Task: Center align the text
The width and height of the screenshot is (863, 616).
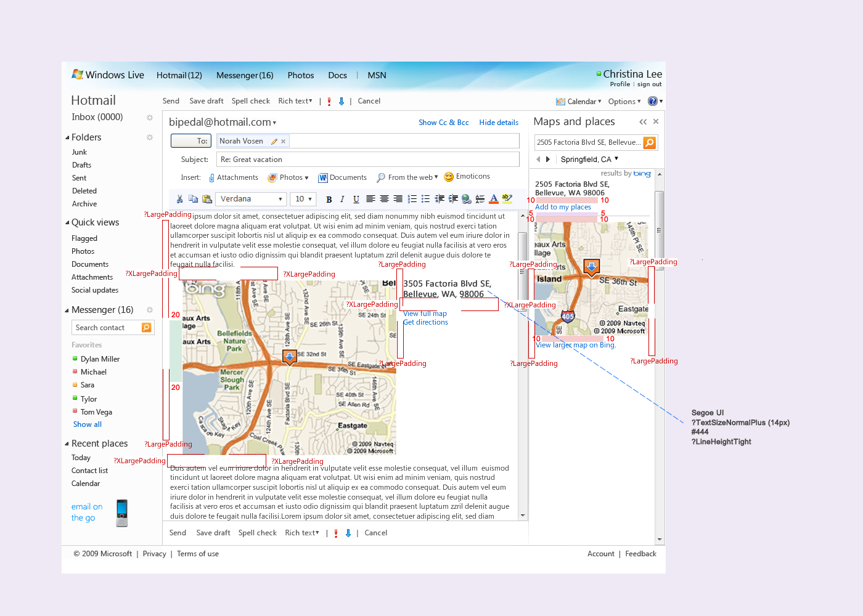Action: 384,199
